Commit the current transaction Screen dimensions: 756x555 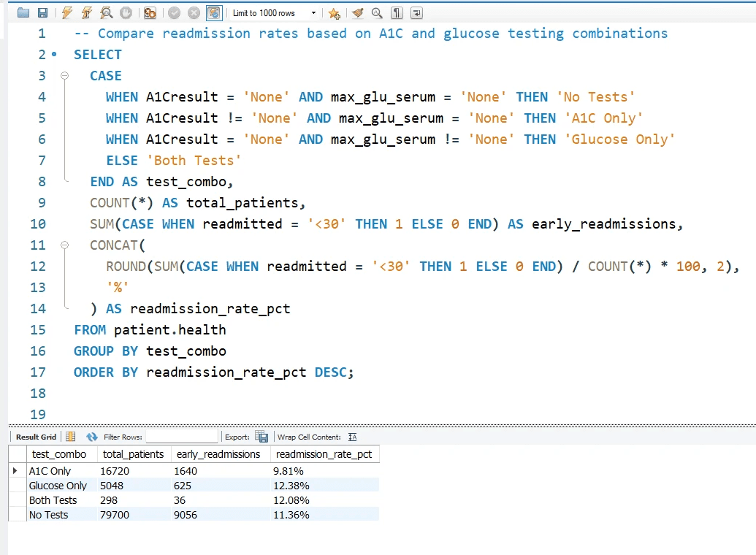[x=175, y=13]
